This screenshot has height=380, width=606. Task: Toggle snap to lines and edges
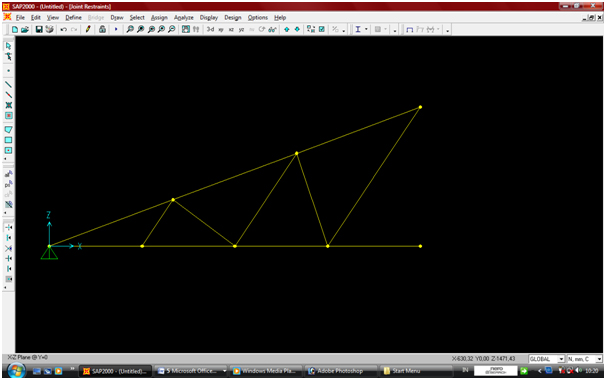(8, 269)
